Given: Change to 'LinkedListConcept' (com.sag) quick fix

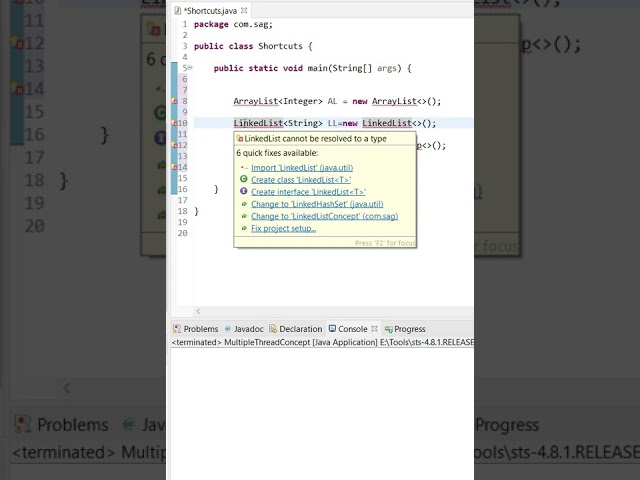Looking at the screenshot, I should [324, 216].
